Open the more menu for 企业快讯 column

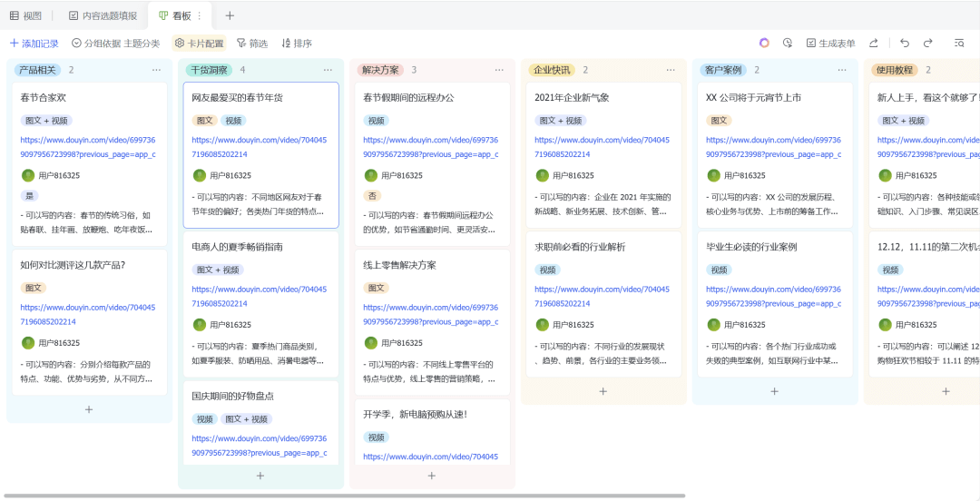(671, 70)
